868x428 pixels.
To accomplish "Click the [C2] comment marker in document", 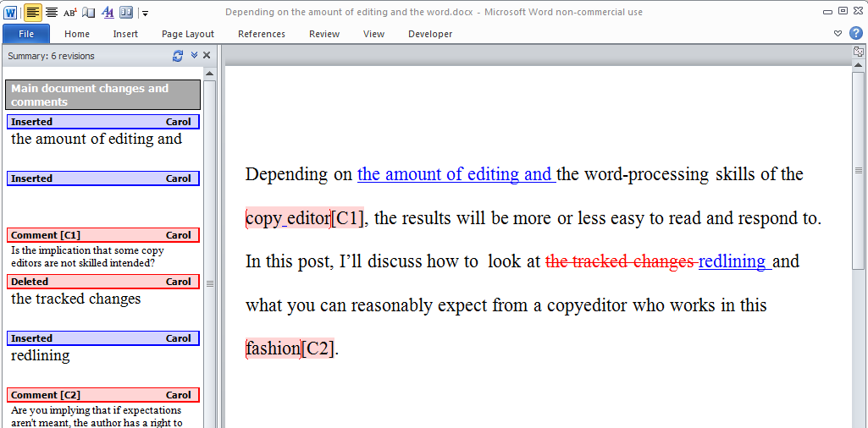I will click(x=318, y=348).
